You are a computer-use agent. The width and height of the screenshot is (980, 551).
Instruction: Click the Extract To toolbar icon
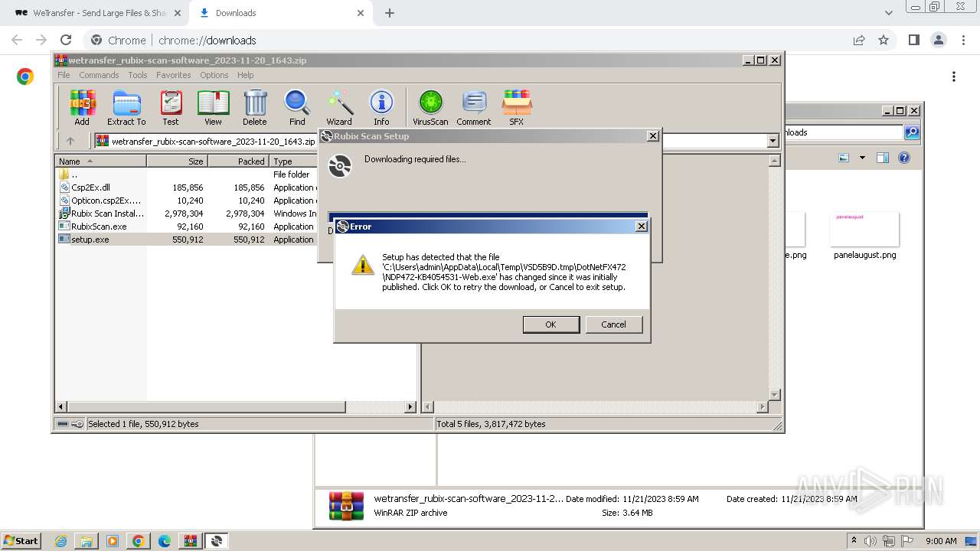126,107
